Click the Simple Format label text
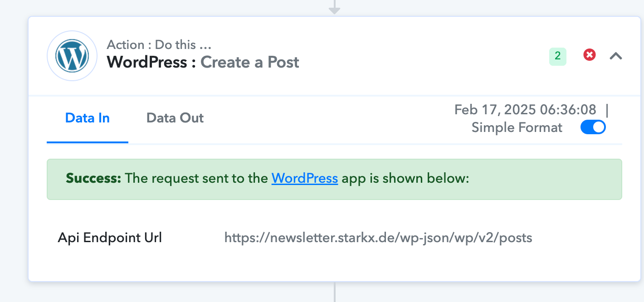Image resolution: width=644 pixels, height=302 pixels. [517, 127]
